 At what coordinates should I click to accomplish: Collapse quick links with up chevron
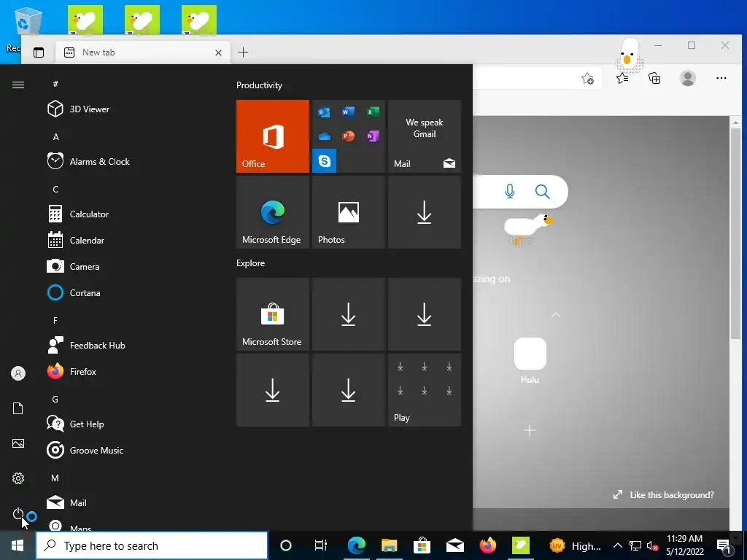coord(555,315)
